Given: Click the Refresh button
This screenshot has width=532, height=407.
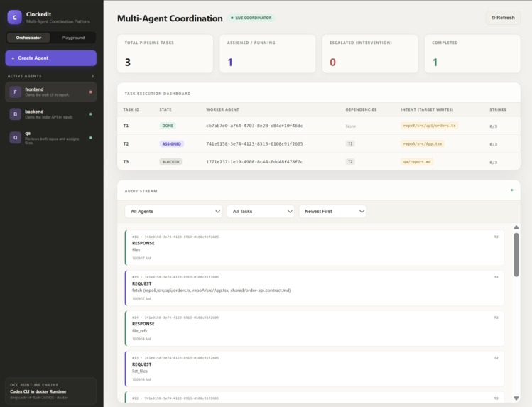Looking at the screenshot, I should [503, 18].
